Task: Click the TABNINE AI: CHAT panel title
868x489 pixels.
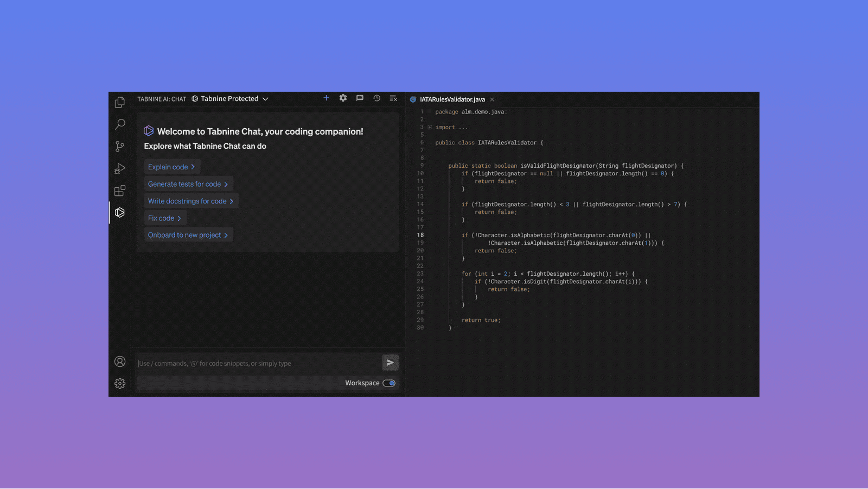Action: tap(162, 99)
